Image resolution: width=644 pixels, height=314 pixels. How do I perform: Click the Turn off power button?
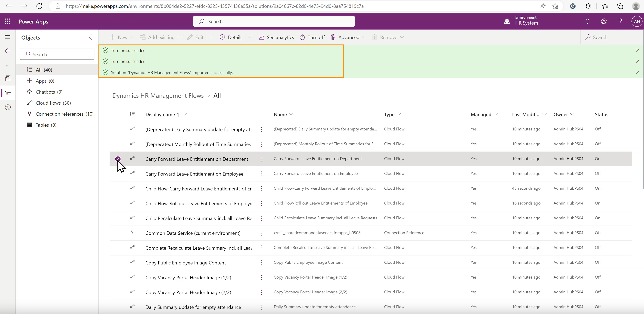click(312, 37)
